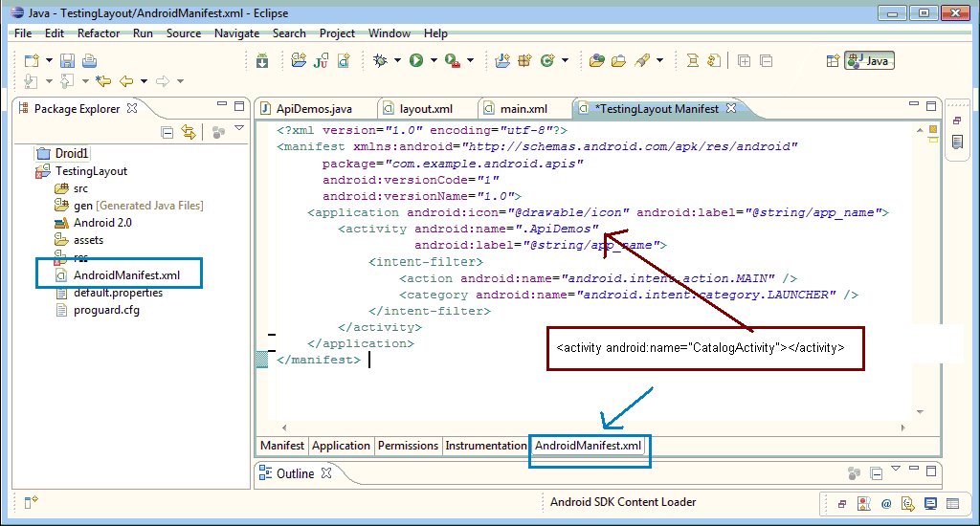Viewport: 980px width, 526px height.
Task: Open the Window menu
Action: [x=390, y=33]
